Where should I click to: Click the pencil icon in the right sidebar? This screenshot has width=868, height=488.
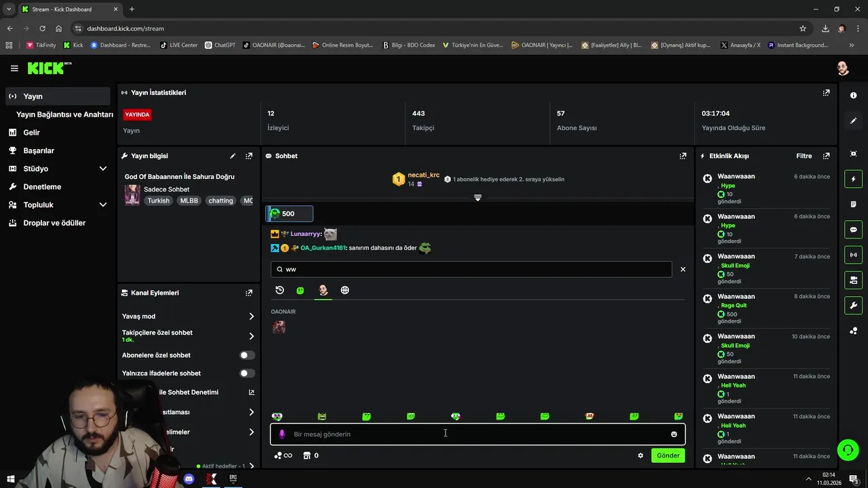[x=853, y=121]
